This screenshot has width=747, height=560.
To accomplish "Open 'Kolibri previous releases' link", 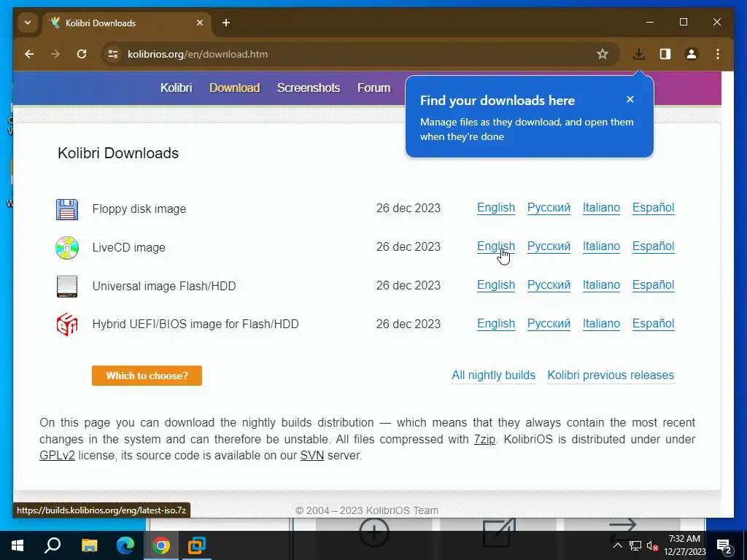I will pos(611,376).
